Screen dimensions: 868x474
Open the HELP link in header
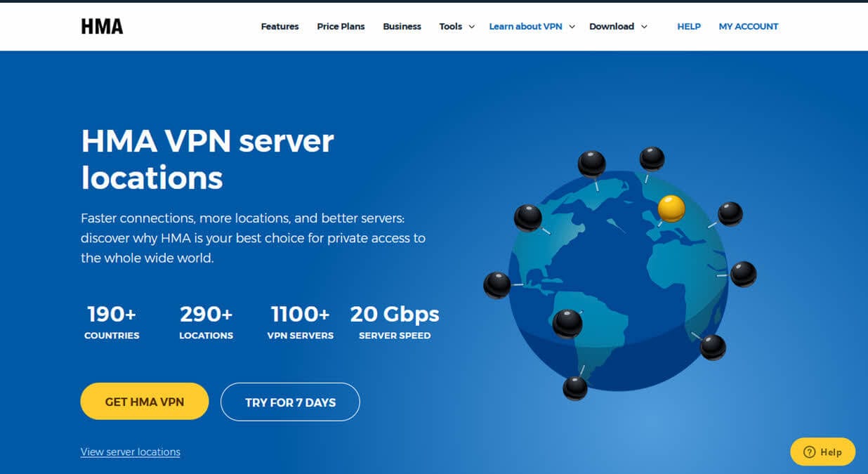pyautogui.click(x=689, y=27)
